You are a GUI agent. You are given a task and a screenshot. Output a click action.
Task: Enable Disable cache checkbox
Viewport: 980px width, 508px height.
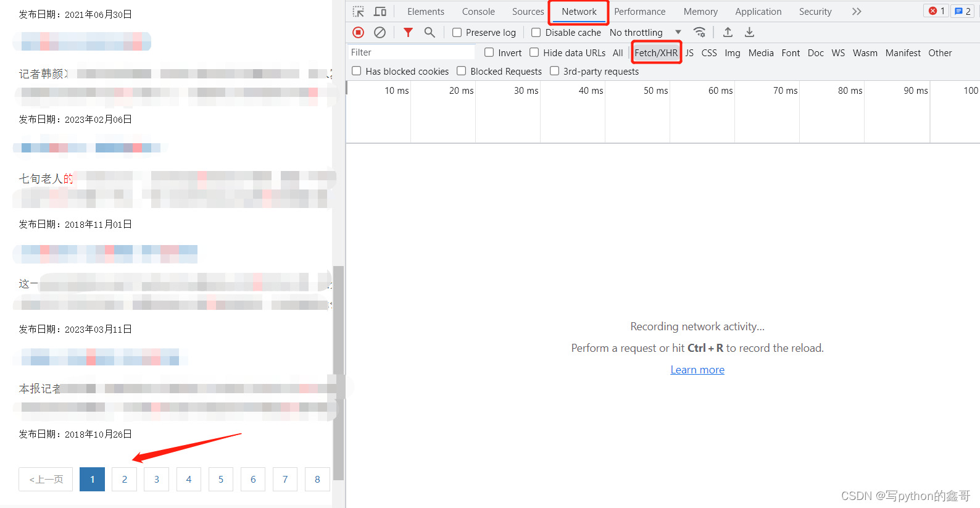click(x=536, y=33)
